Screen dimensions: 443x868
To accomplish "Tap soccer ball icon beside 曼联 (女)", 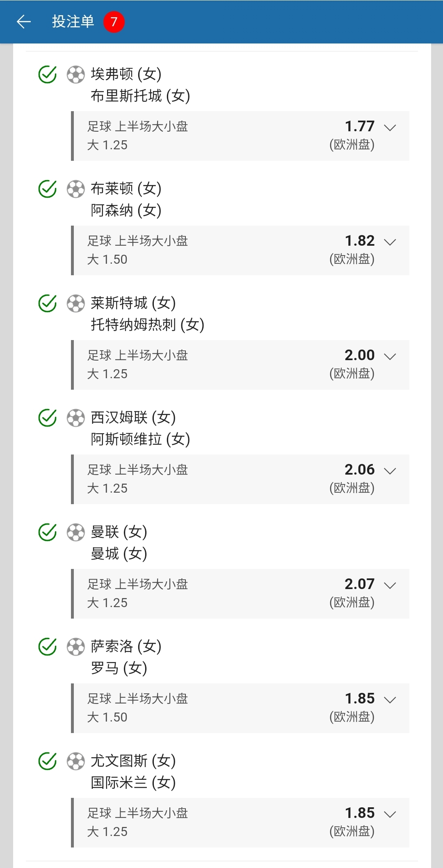I will pyautogui.click(x=75, y=532).
